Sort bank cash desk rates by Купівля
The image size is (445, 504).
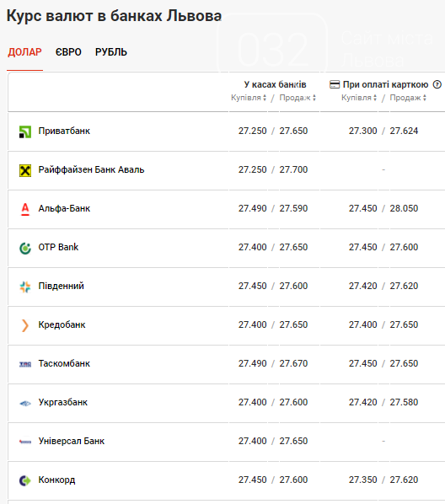point(249,98)
